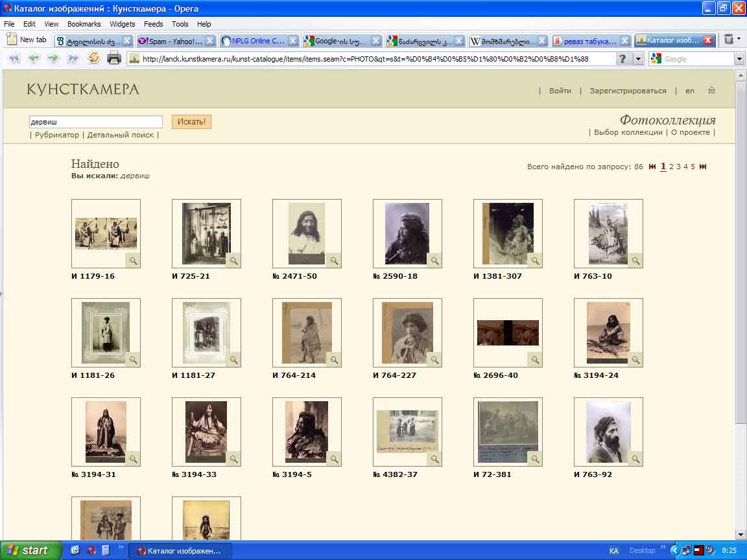The image size is (747, 560).
Task: Click the Зарегистрироваться link
Action: [628, 91]
